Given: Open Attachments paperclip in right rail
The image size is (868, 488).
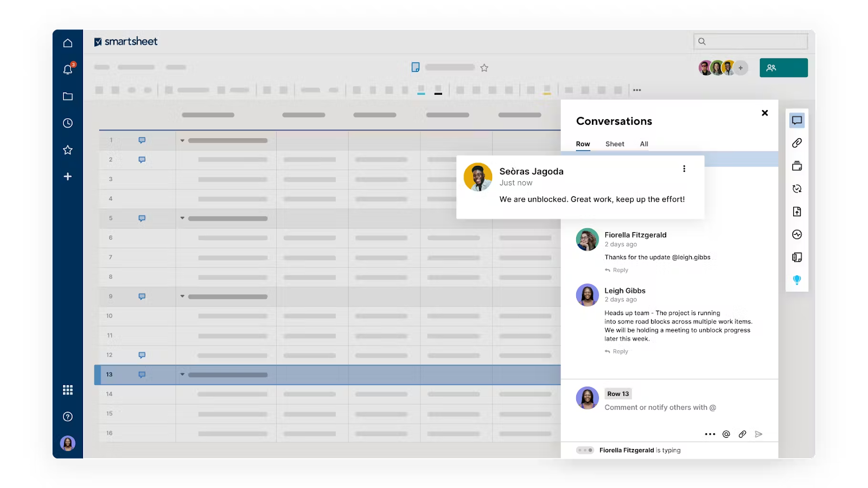Looking at the screenshot, I should tap(797, 143).
